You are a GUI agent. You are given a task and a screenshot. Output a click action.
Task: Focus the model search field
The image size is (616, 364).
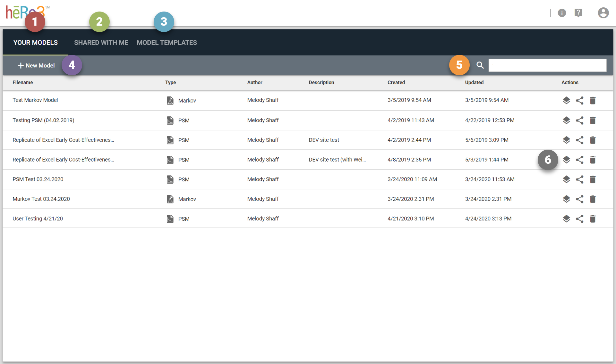click(547, 65)
